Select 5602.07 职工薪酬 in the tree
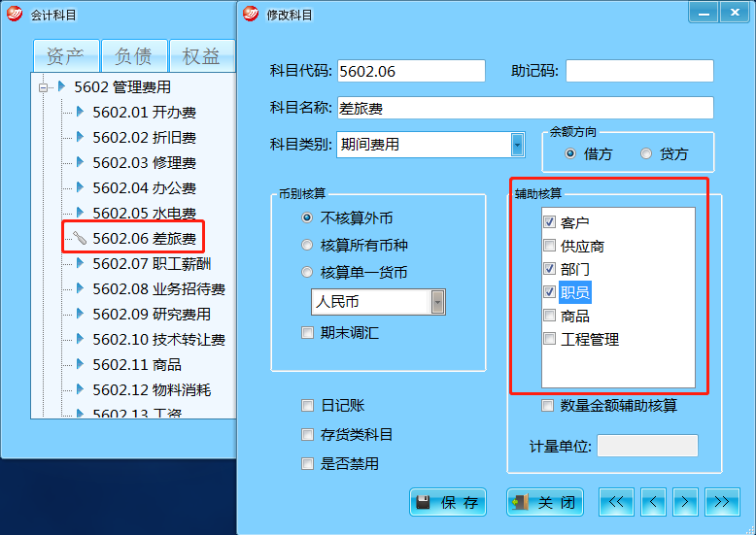 [152, 263]
